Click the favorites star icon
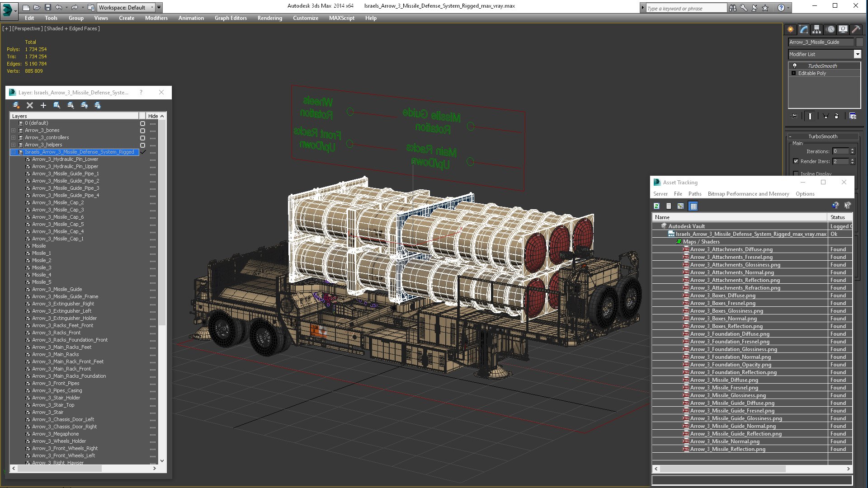This screenshot has width=868, height=488. tap(765, 8)
